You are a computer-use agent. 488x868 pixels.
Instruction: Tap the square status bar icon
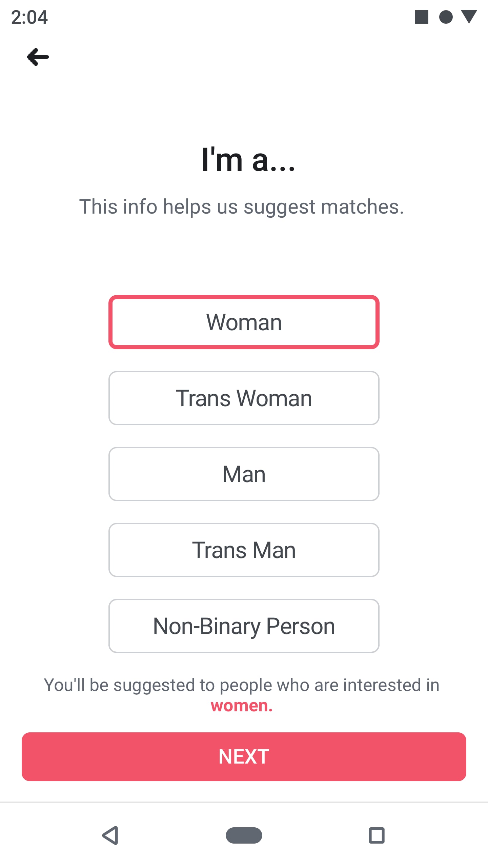pos(422,17)
